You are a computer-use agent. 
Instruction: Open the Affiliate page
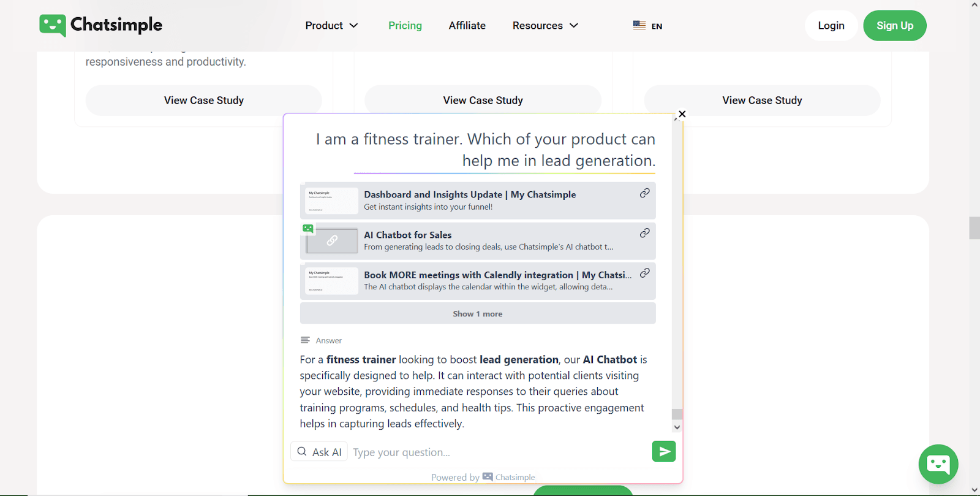pyautogui.click(x=467, y=26)
